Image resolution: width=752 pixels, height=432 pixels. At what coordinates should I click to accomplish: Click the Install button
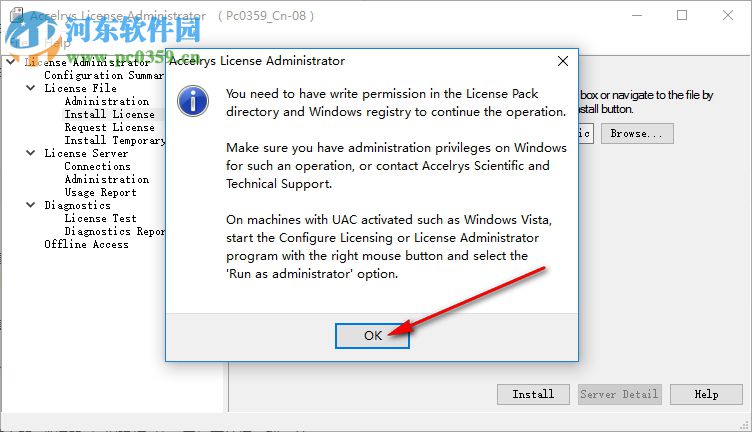(x=533, y=394)
